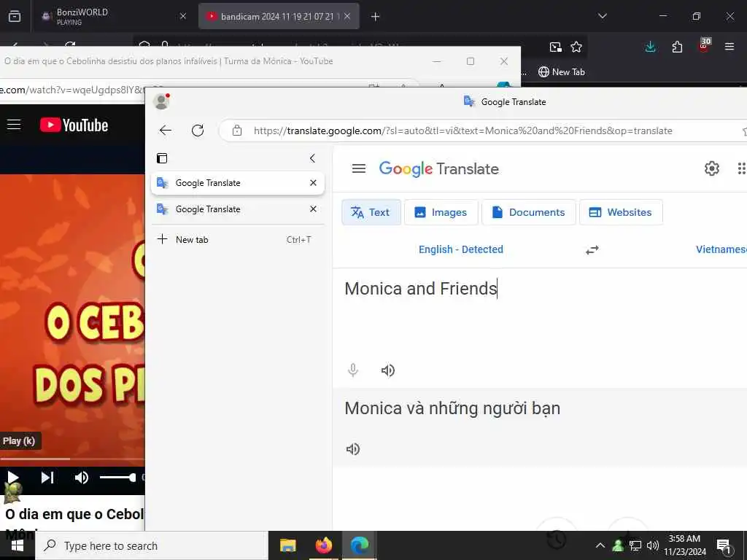Open File Explorer from the taskbar
747x560 pixels.
click(287, 545)
